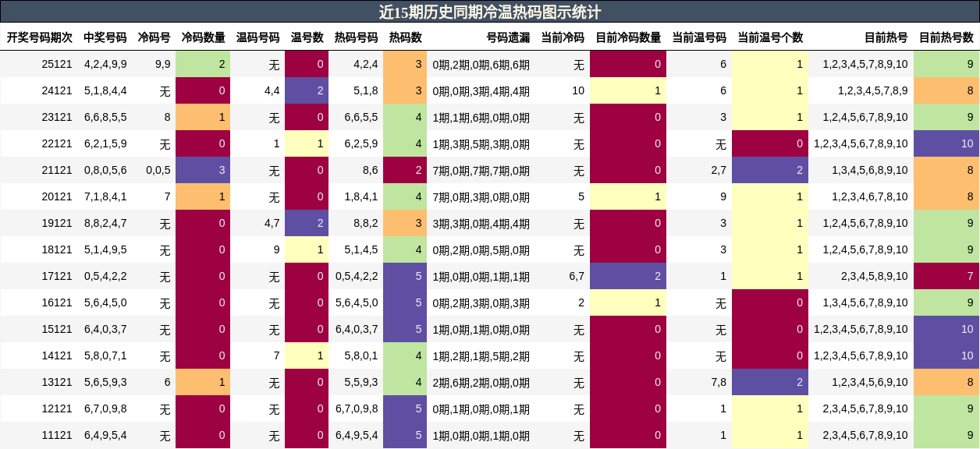Click purple hot count 5 in row 17121
The image size is (980, 449).
pyautogui.click(x=405, y=276)
